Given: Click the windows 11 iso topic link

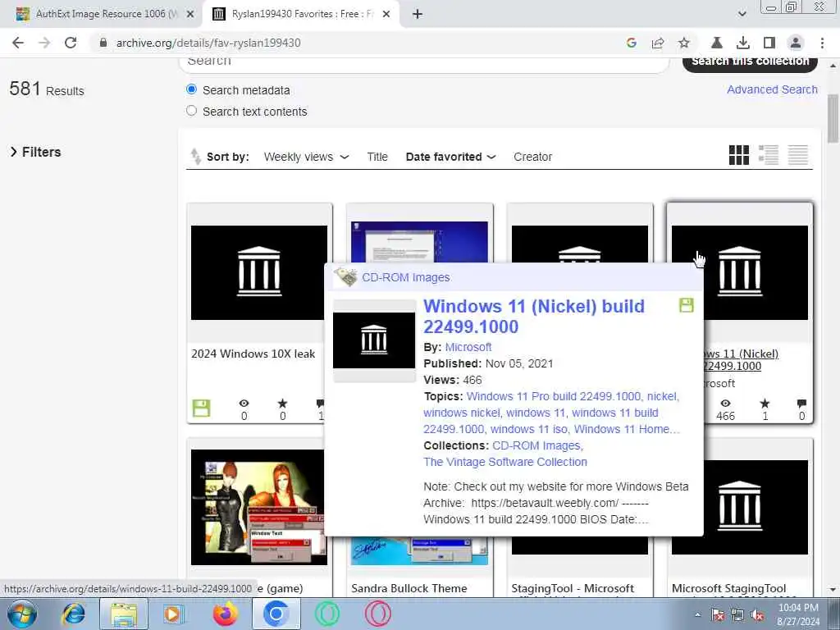Looking at the screenshot, I should 529,429.
